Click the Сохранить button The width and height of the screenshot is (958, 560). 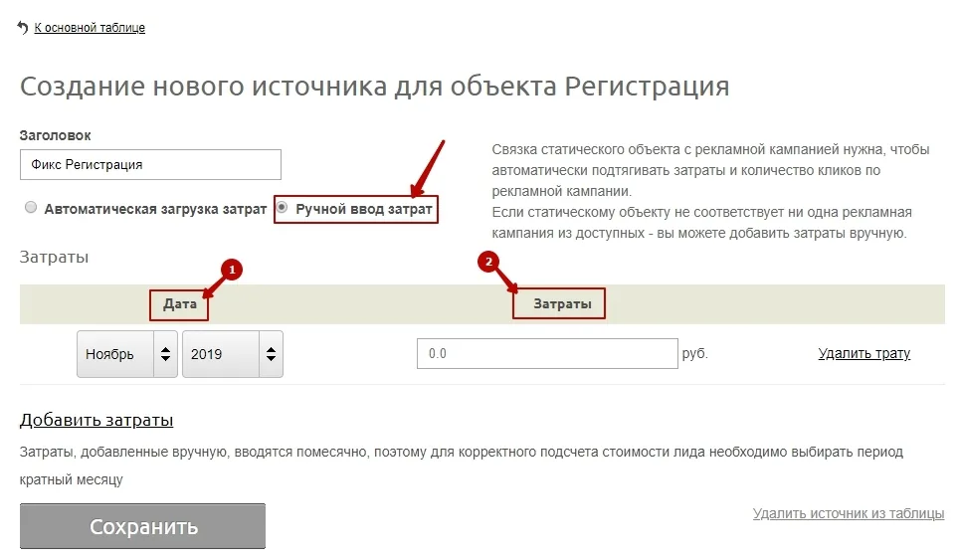click(x=143, y=526)
